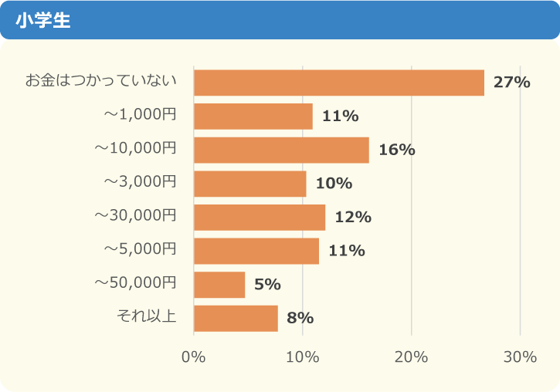Click the 10% value beside ～3,000円 bar

[x=334, y=184]
